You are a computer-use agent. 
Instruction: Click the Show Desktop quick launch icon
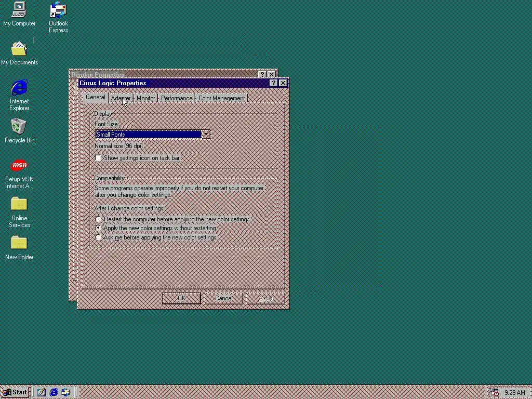[42, 392]
